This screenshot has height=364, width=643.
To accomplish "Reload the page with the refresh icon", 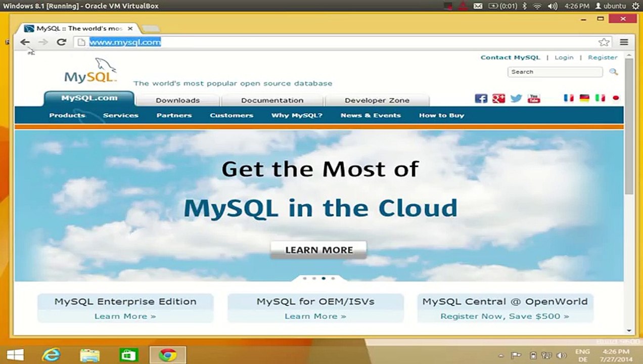I will tap(61, 42).
